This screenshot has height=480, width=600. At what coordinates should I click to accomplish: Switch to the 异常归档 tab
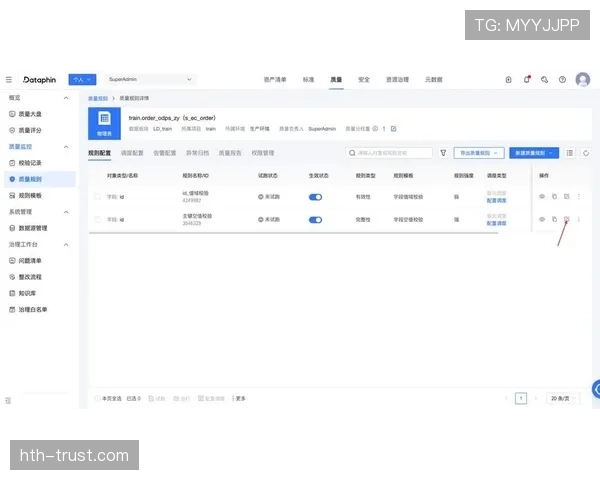click(x=197, y=153)
